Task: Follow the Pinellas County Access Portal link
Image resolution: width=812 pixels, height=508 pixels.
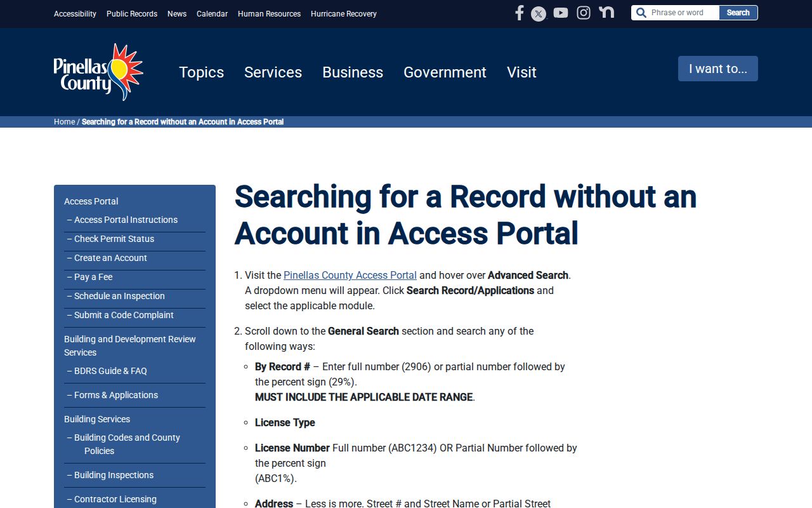Action: coord(350,276)
